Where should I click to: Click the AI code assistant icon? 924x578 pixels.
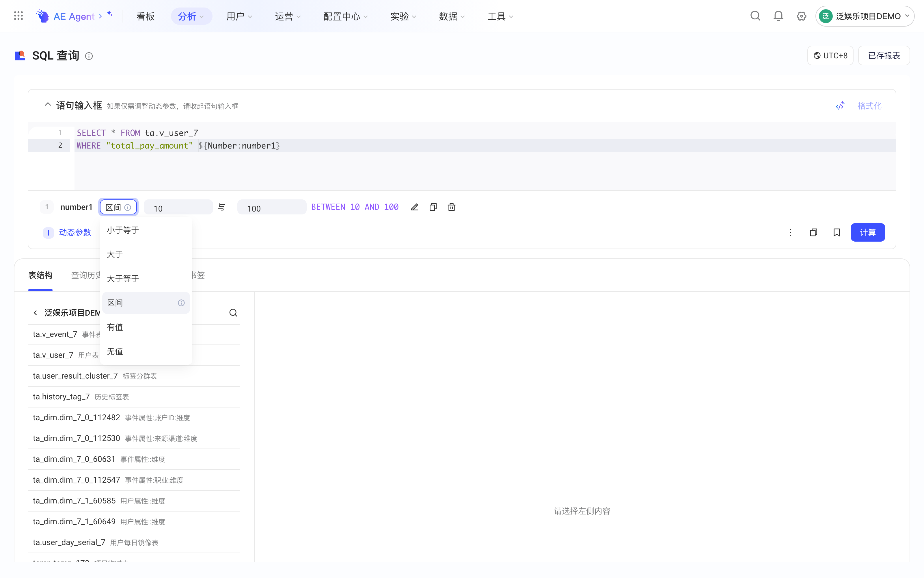point(840,105)
